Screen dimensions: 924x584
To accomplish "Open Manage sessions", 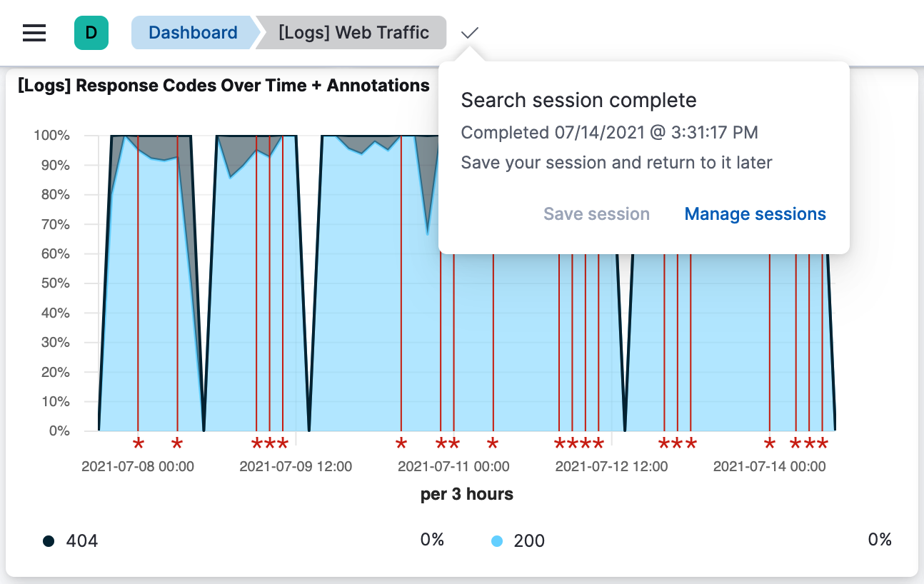I will 754,213.
